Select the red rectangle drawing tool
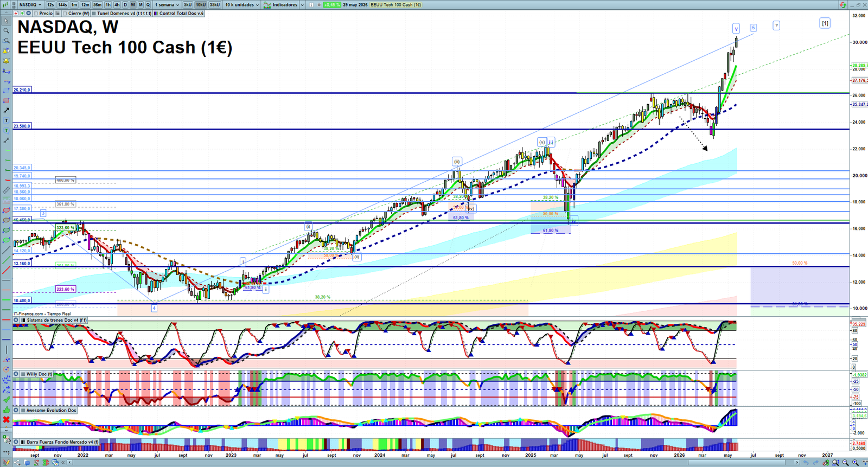Viewport: 868px width, 467px height. 6,100
